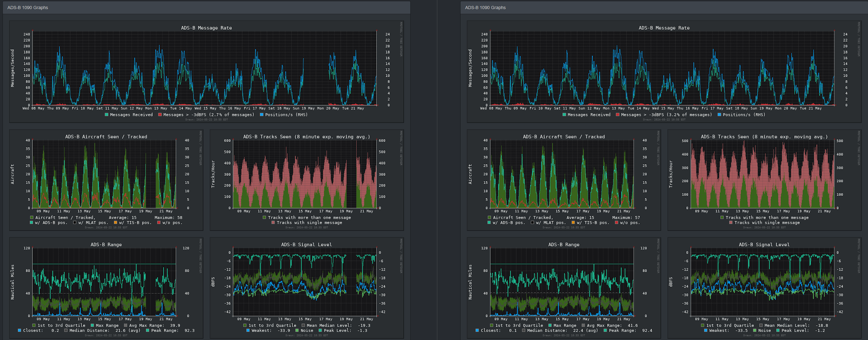868x340 pixels.
Task: Select 'Average: 15' in the right panel
Action: (x=580, y=217)
